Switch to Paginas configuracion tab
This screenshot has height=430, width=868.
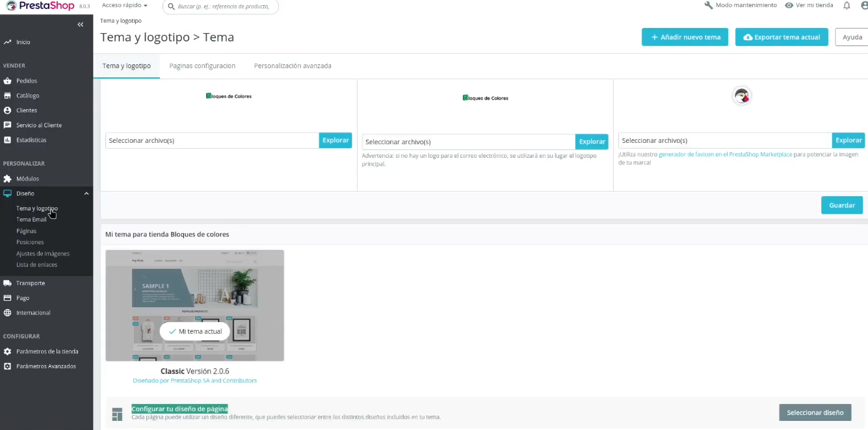coord(202,66)
